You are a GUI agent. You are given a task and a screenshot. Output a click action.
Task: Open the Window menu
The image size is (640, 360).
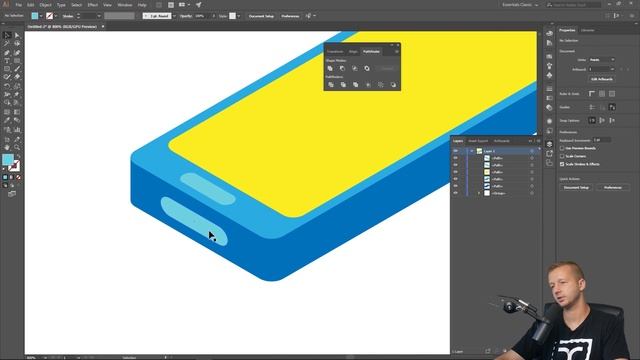(124, 5)
